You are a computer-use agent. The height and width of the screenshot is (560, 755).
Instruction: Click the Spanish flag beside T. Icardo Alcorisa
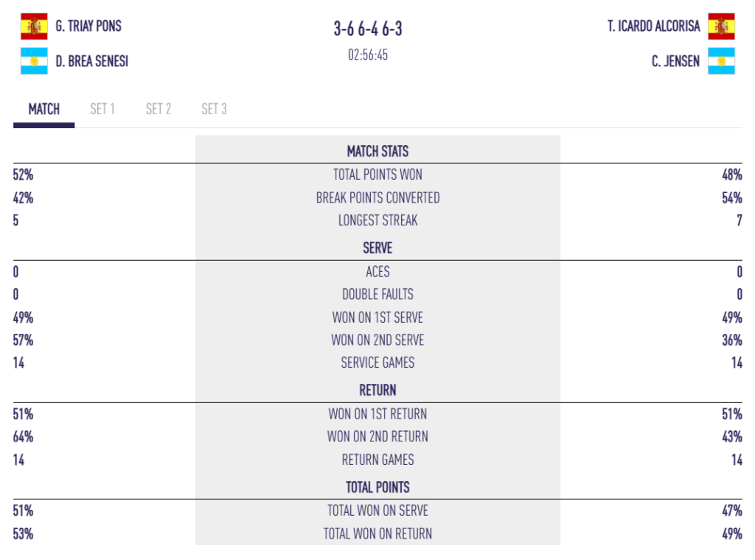tap(721, 26)
